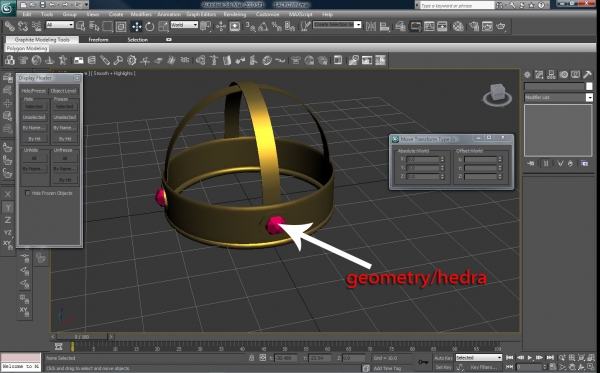Switch to Object Level tab in Display Floater
The height and width of the screenshot is (373, 600).
coord(64,91)
